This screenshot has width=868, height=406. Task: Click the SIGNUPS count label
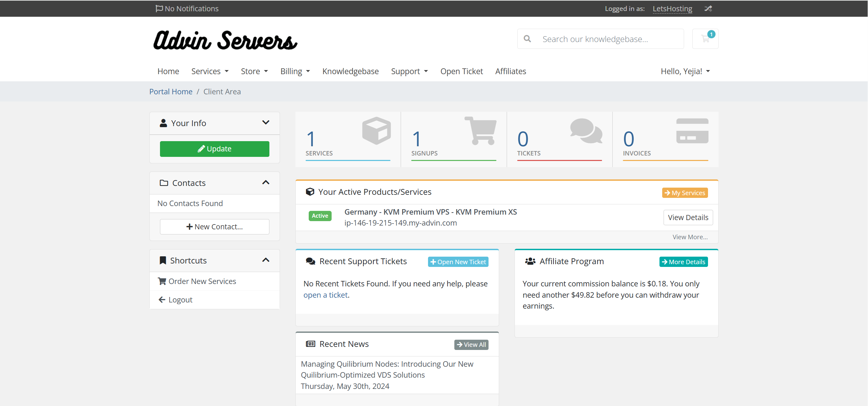point(424,153)
